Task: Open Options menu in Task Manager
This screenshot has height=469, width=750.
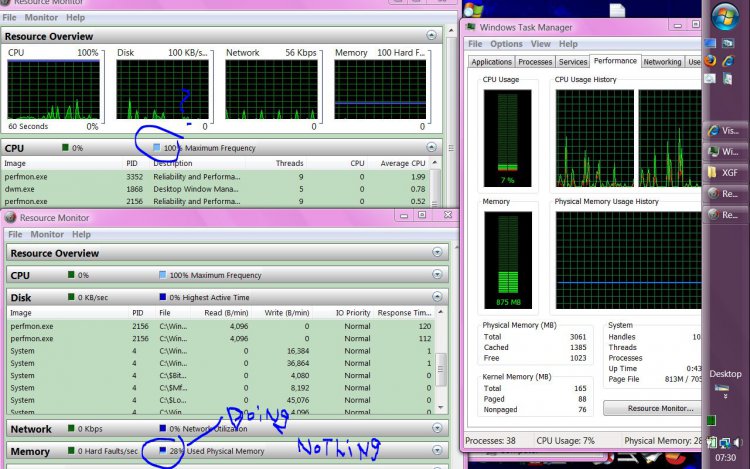Action: [x=506, y=44]
